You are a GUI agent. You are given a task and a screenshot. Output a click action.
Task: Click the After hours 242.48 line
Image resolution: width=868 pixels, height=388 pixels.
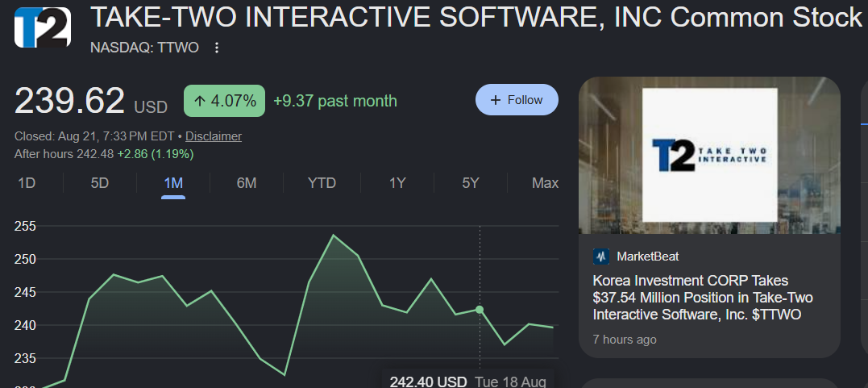104,154
